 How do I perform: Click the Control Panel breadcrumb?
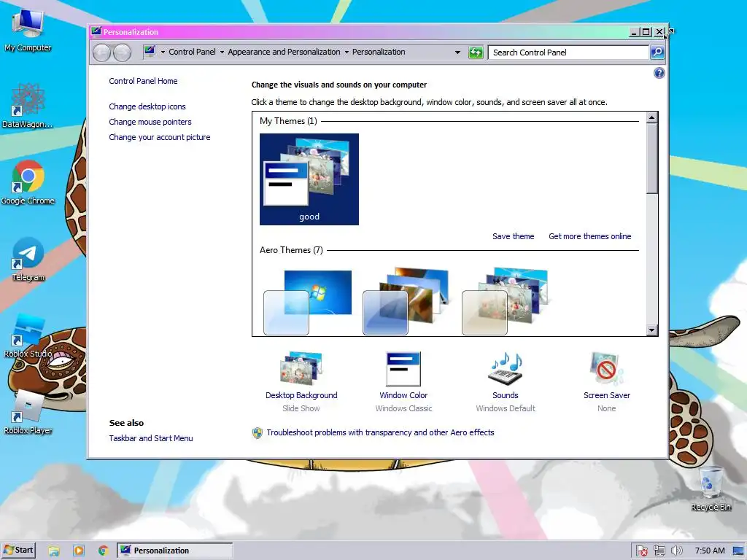tap(192, 52)
